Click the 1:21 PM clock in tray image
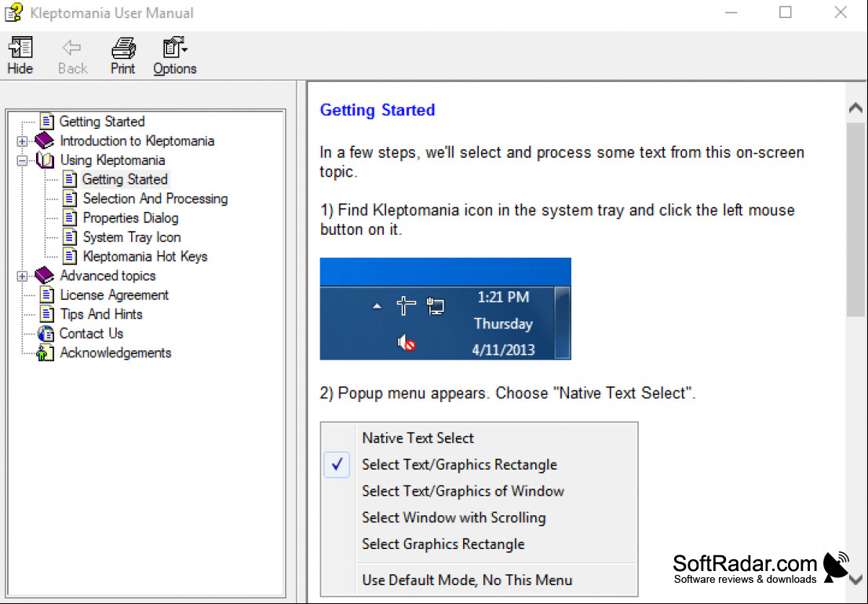This screenshot has height=604, width=868. click(503, 297)
